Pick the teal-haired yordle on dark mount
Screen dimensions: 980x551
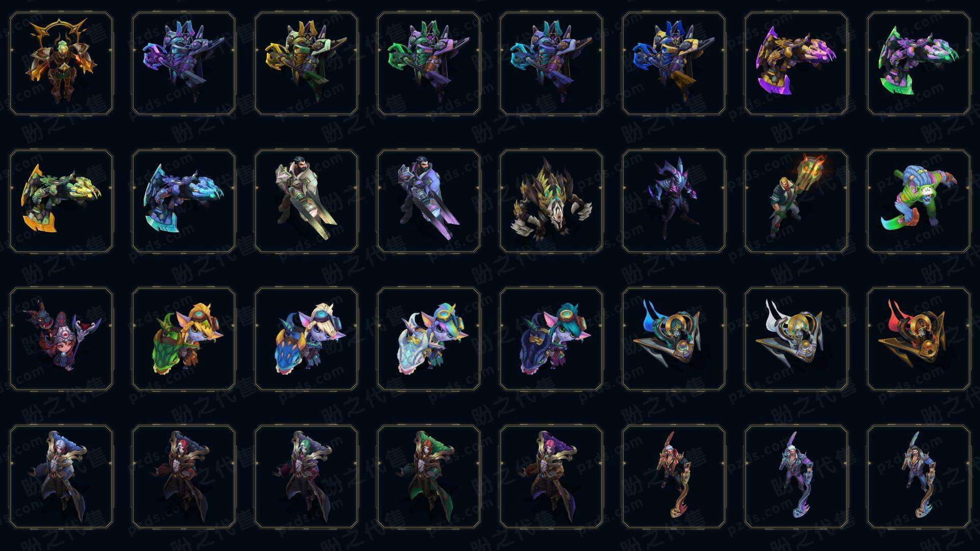(551, 339)
